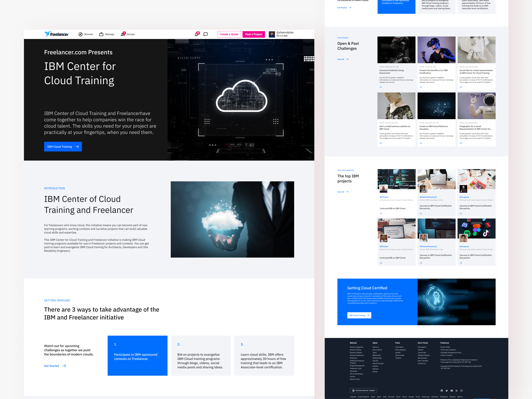
Task: Select Mexico in footer country list
Action: (x=460, y=397)
